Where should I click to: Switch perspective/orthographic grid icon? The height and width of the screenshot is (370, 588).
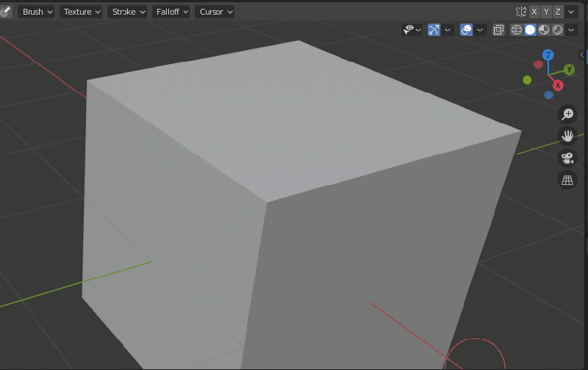(x=567, y=180)
